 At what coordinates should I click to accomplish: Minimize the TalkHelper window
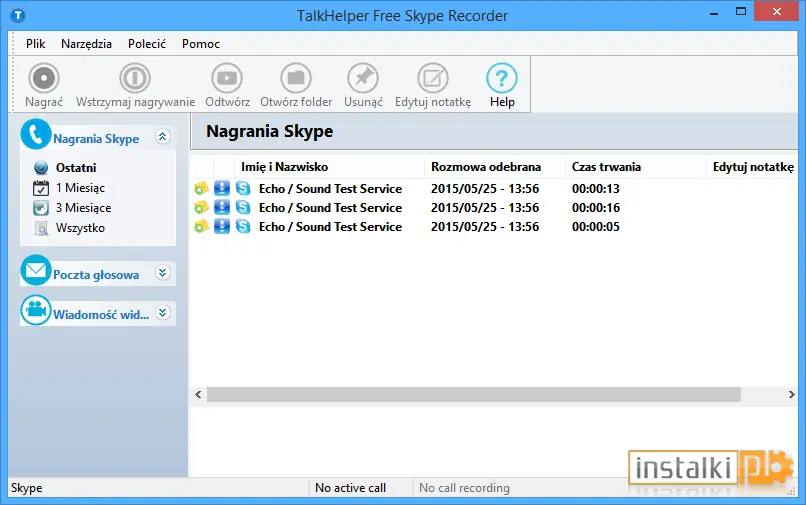pos(714,13)
